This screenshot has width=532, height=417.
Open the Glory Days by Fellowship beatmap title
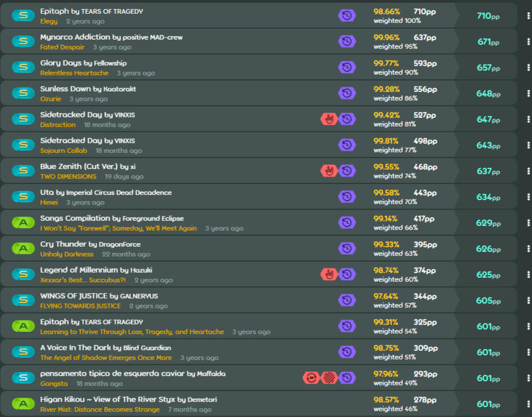[83, 63]
